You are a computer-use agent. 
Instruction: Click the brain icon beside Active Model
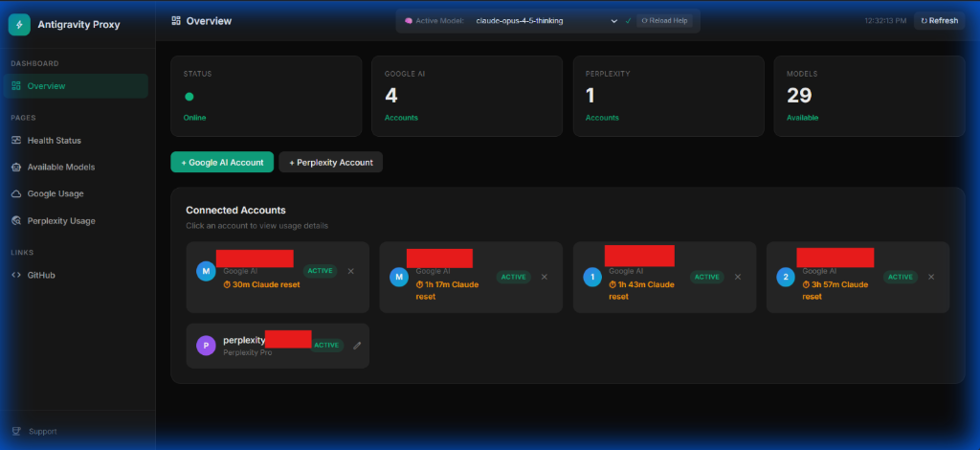coord(409,21)
